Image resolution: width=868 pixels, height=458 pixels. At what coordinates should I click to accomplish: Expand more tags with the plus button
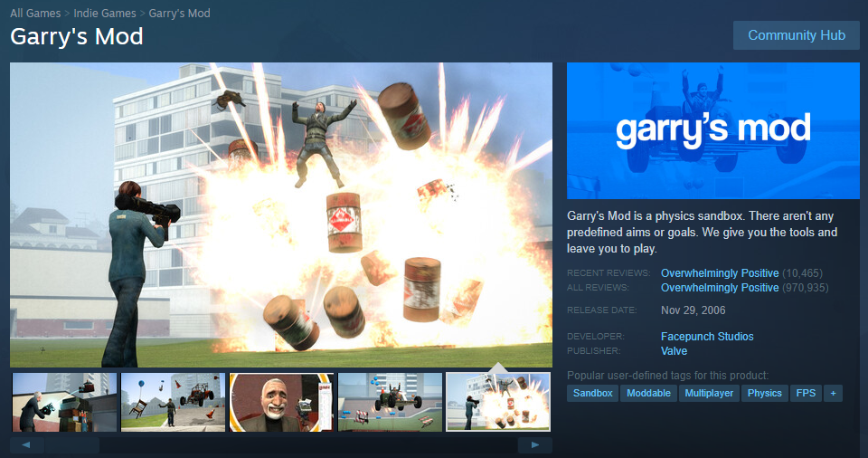[x=833, y=393]
